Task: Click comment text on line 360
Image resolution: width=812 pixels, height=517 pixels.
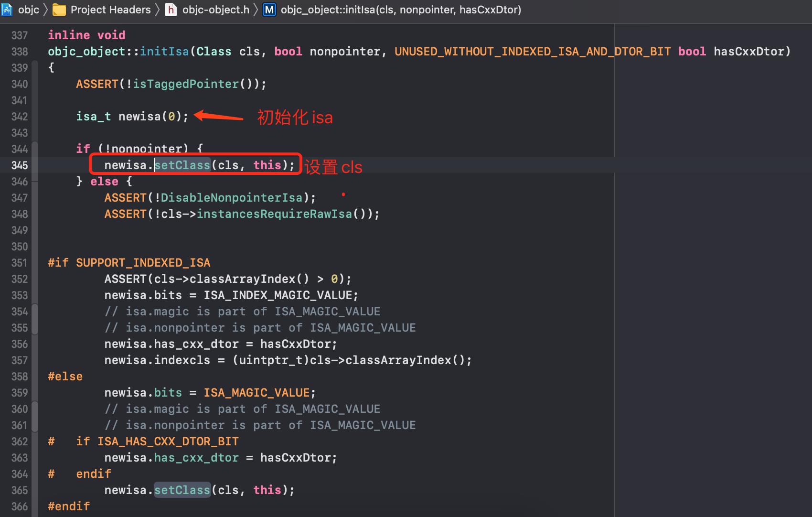Action: [242, 409]
